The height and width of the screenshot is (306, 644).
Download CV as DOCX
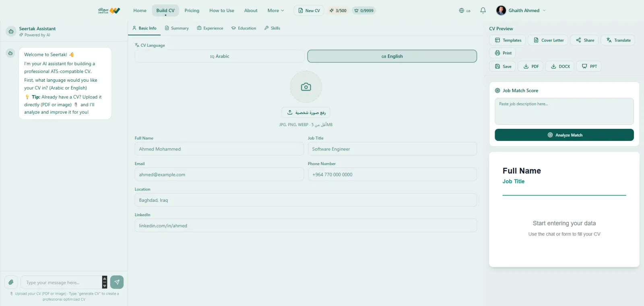560,66
